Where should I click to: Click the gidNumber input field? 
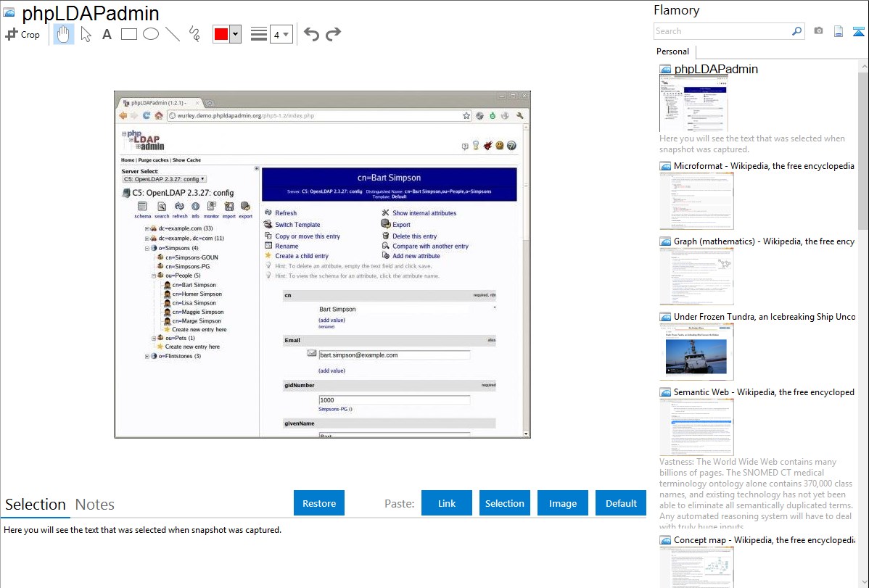pyautogui.click(x=394, y=400)
